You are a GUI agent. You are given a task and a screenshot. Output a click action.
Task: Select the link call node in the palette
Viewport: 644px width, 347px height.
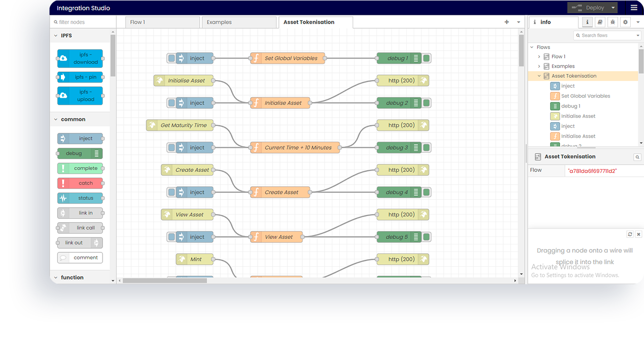click(80, 228)
